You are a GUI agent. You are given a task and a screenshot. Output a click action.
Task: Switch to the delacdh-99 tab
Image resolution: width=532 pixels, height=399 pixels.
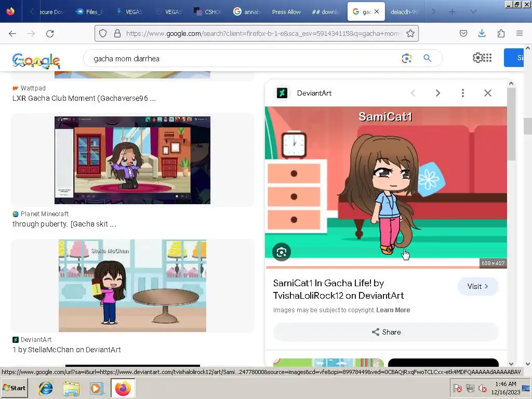pyautogui.click(x=404, y=12)
